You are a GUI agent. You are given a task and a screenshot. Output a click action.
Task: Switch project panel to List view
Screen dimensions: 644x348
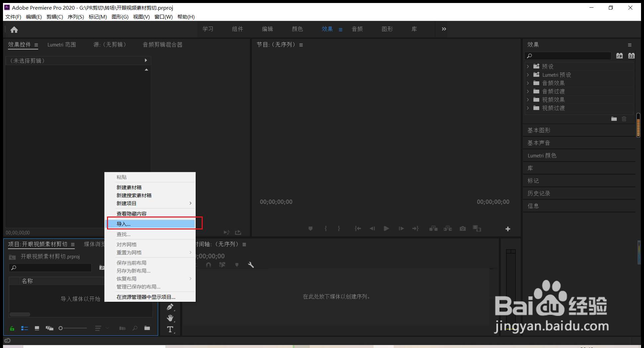[x=25, y=328]
